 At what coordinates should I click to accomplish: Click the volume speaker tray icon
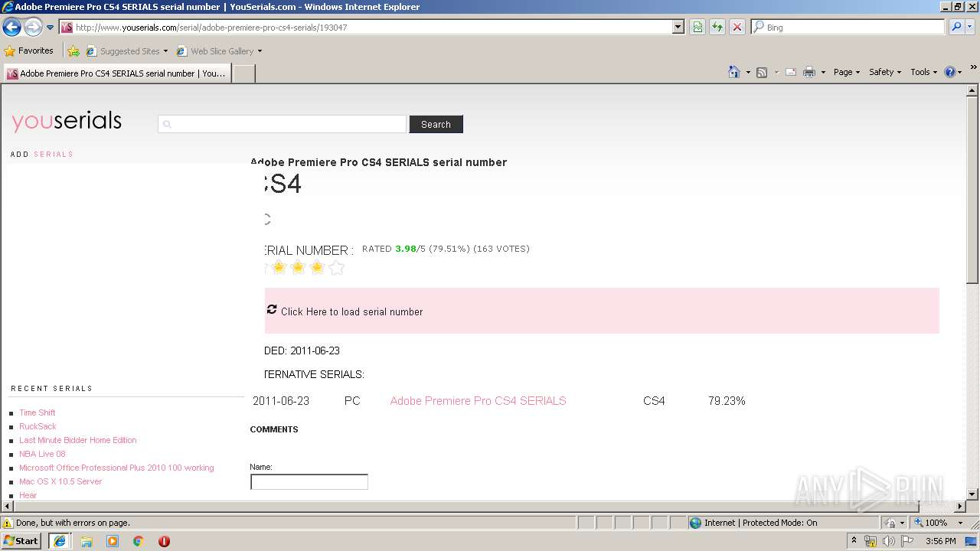point(889,541)
